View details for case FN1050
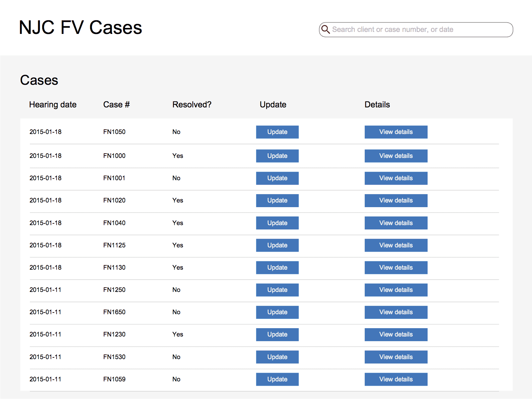Screen dimensions: 532x399 [396, 132]
